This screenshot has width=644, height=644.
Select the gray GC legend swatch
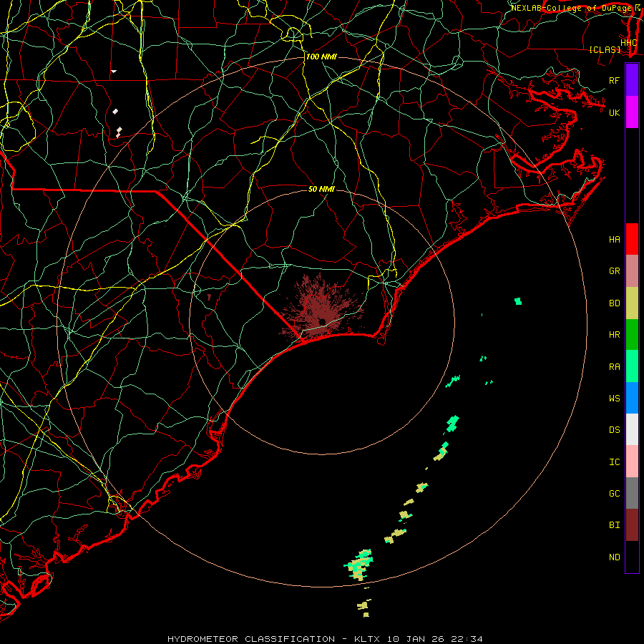pyautogui.click(x=632, y=493)
